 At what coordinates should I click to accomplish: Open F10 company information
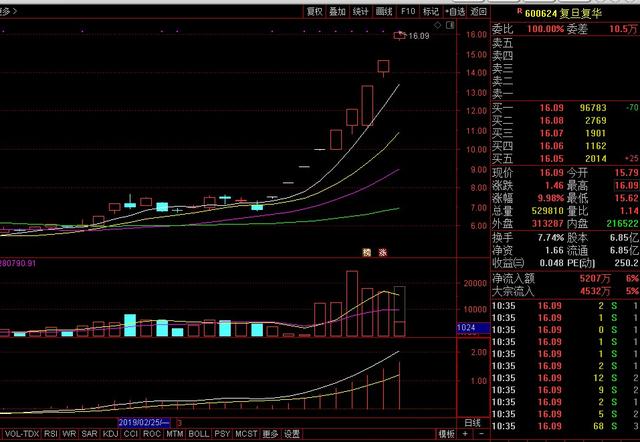pyautogui.click(x=408, y=12)
